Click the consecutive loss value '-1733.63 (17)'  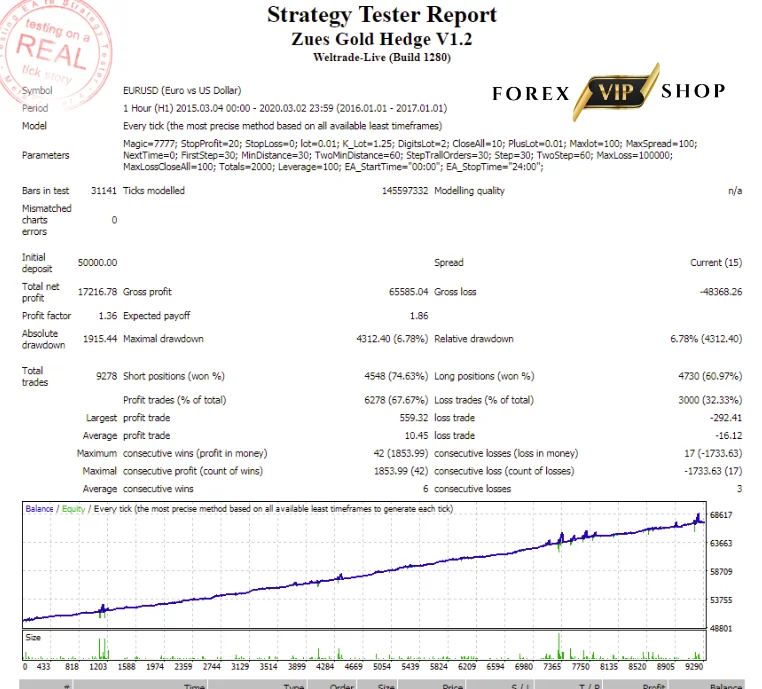tap(713, 471)
